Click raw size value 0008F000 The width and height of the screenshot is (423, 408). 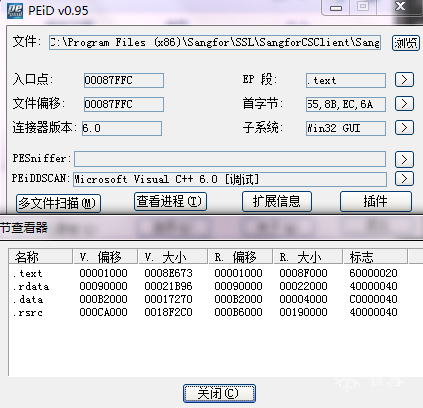click(303, 273)
